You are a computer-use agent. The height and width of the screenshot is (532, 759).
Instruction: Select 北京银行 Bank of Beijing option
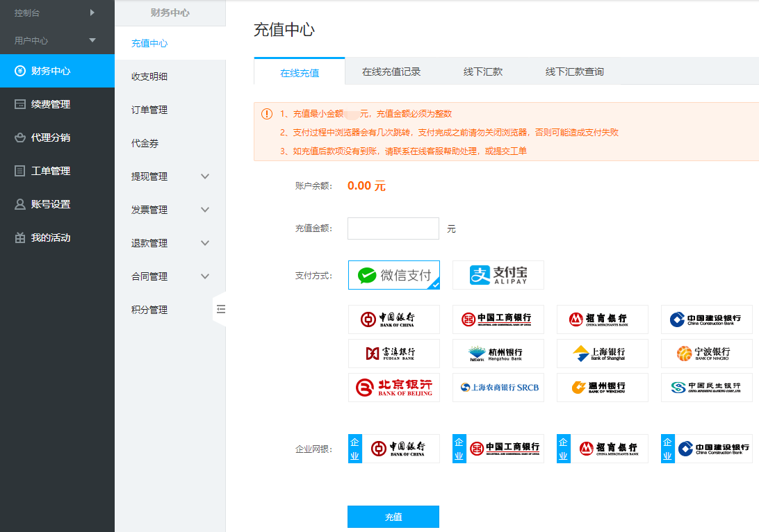tap(394, 388)
